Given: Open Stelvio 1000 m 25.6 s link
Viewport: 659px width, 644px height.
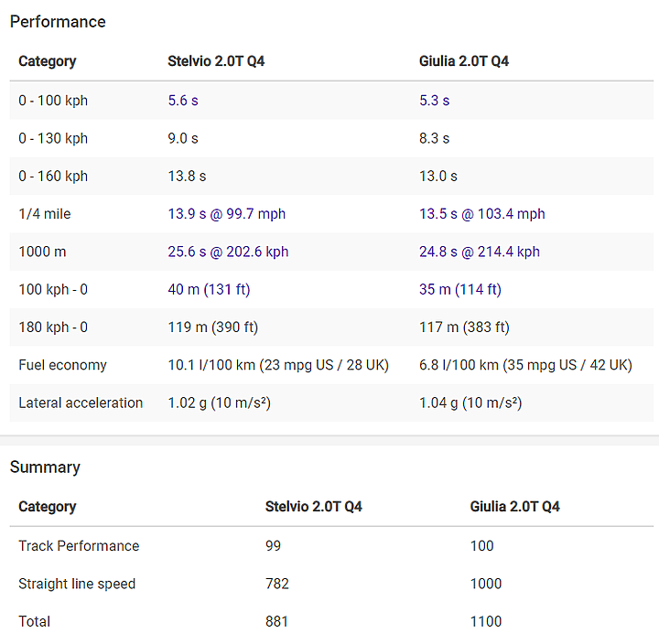Looking at the screenshot, I should click(228, 252).
